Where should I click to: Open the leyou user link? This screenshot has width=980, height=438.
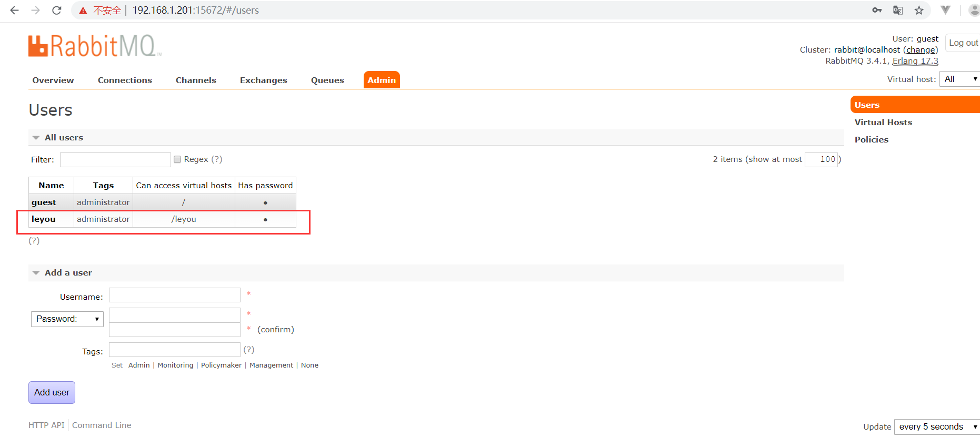click(x=43, y=219)
